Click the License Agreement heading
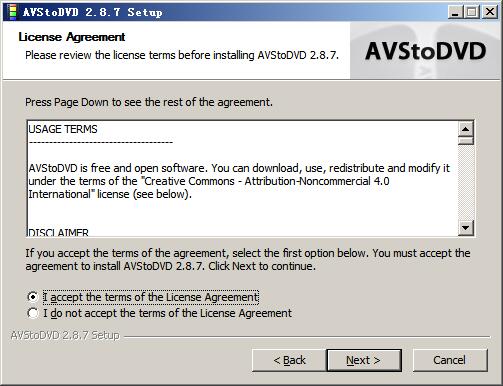This screenshot has width=503, height=386. pos(72,37)
